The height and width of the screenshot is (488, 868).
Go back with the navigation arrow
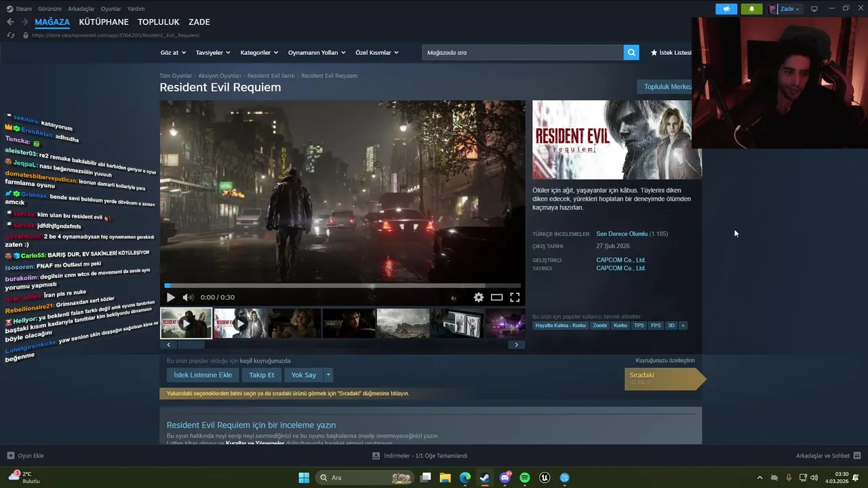pyautogui.click(x=10, y=22)
